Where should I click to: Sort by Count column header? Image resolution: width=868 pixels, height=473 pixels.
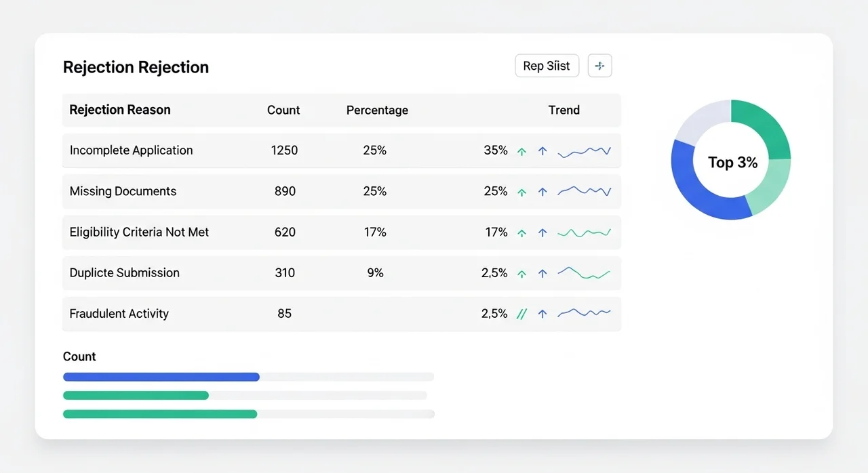[283, 110]
